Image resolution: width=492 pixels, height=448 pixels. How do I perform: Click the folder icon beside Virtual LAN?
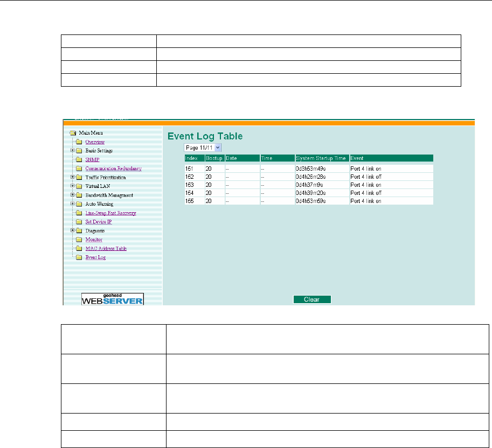coord(79,186)
